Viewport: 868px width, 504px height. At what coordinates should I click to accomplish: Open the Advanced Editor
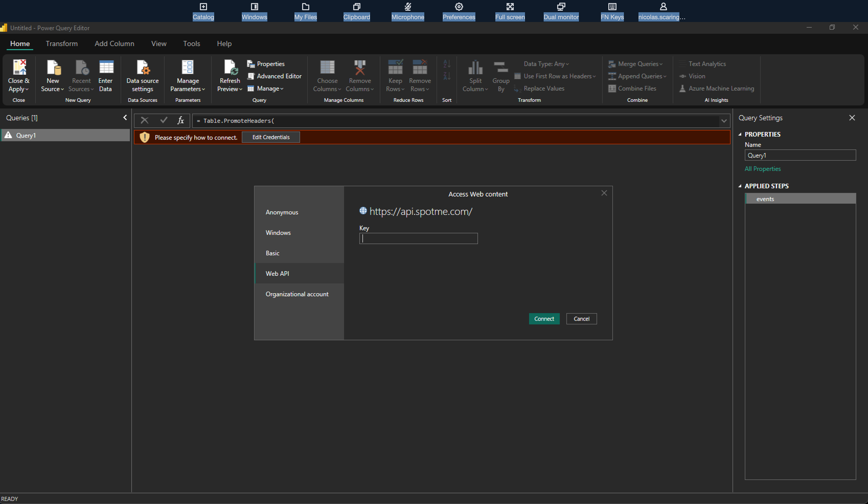point(275,76)
